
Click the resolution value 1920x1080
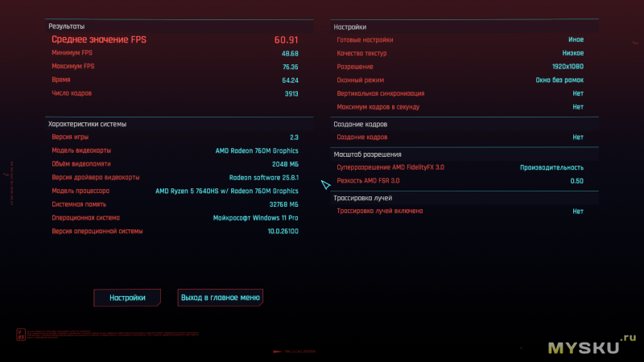click(568, 67)
